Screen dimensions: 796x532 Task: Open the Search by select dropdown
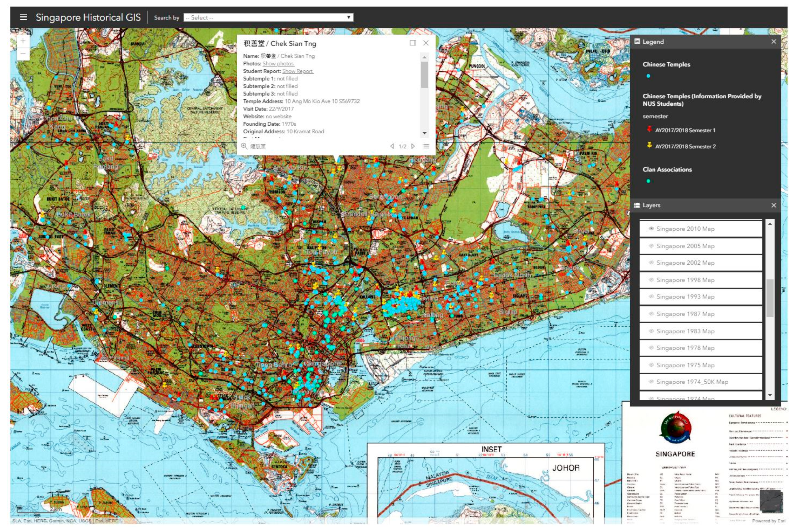pos(268,18)
